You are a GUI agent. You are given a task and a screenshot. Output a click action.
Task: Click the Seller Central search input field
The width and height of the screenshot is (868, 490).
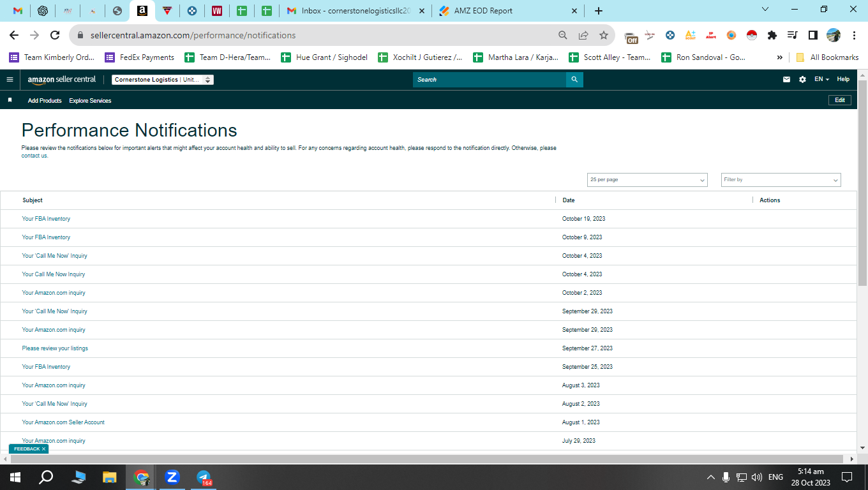tap(490, 80)
